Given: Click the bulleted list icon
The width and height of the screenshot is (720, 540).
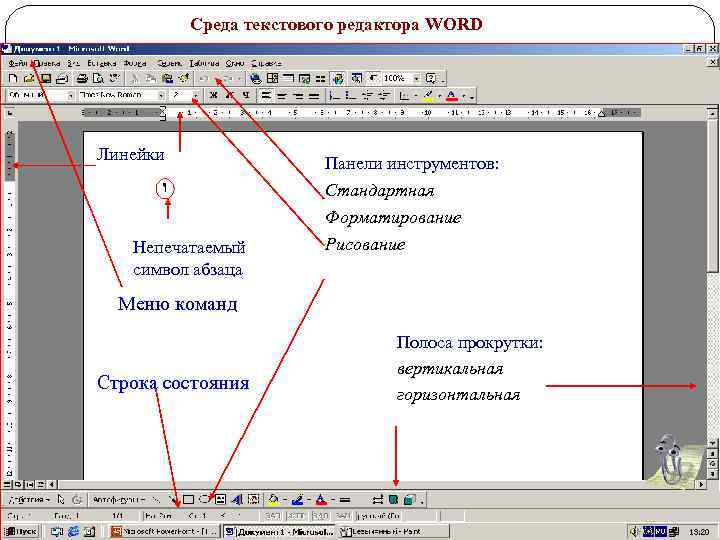Looking at the screenshot, I should click(351, 96).
